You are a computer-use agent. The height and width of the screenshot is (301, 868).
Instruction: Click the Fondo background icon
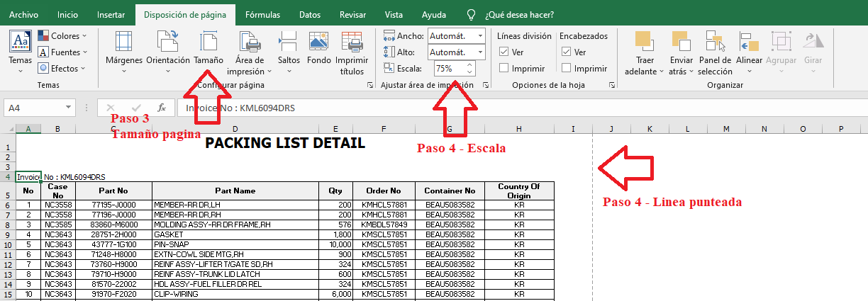319,42
